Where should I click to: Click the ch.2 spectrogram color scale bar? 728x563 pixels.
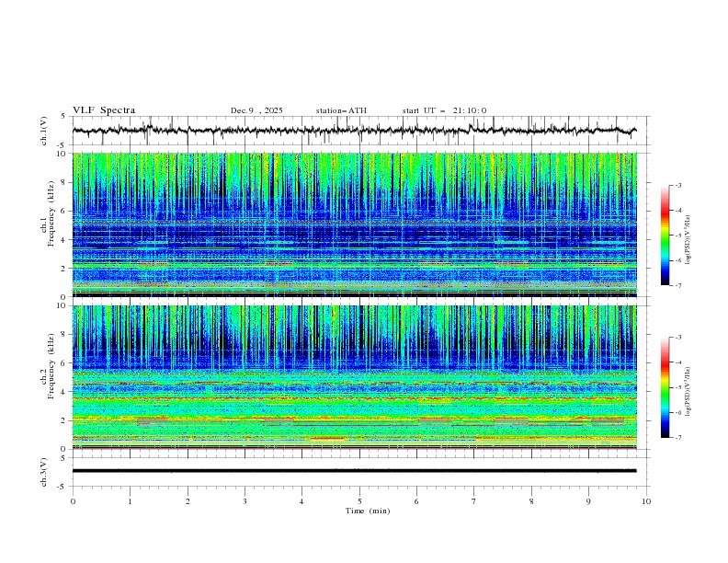[x=665, y=387]
